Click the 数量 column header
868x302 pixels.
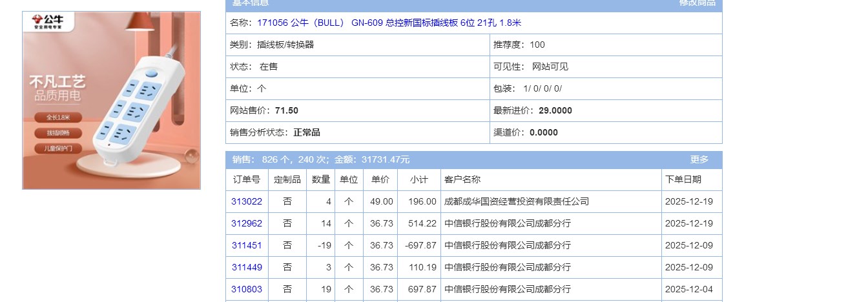[321, 179]
